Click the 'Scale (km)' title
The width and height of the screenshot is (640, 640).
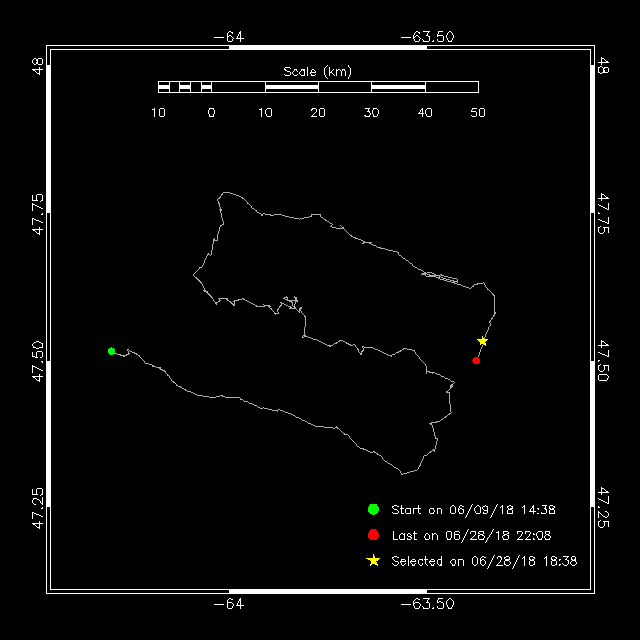[x=317, y=71]
